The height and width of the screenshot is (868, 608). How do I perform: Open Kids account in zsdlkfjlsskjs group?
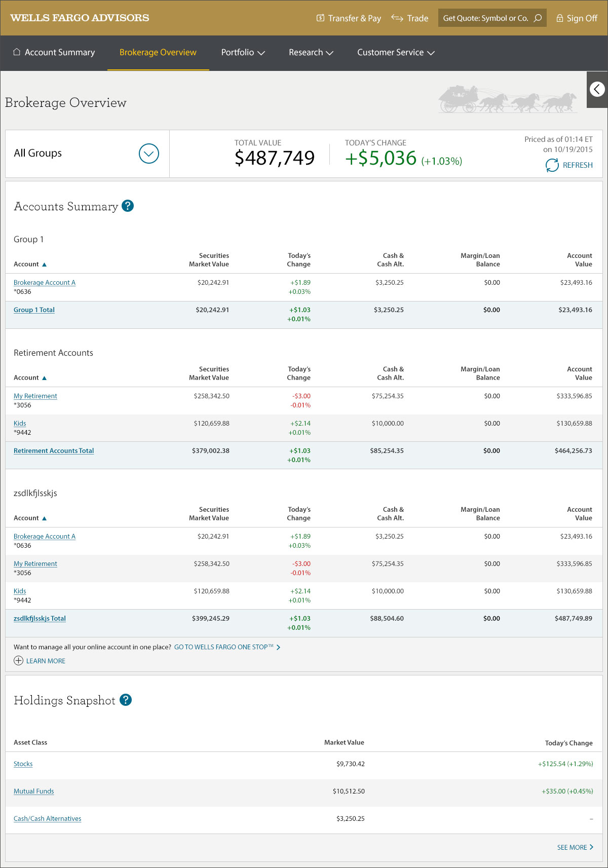20,591
